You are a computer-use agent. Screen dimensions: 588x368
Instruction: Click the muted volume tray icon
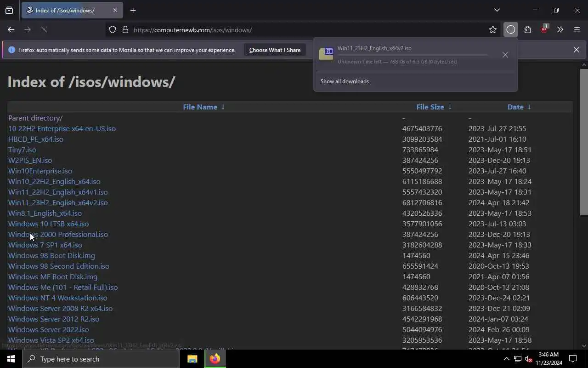click(529, 359)
